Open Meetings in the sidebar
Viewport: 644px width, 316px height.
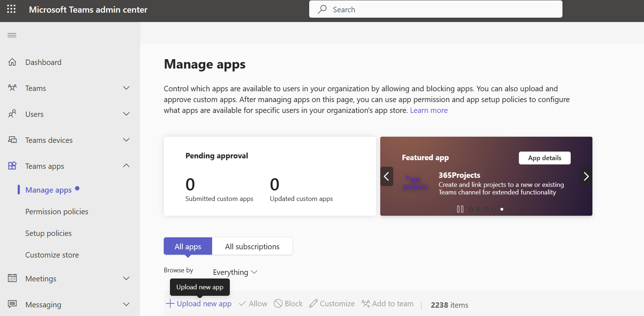pos(41,278)
